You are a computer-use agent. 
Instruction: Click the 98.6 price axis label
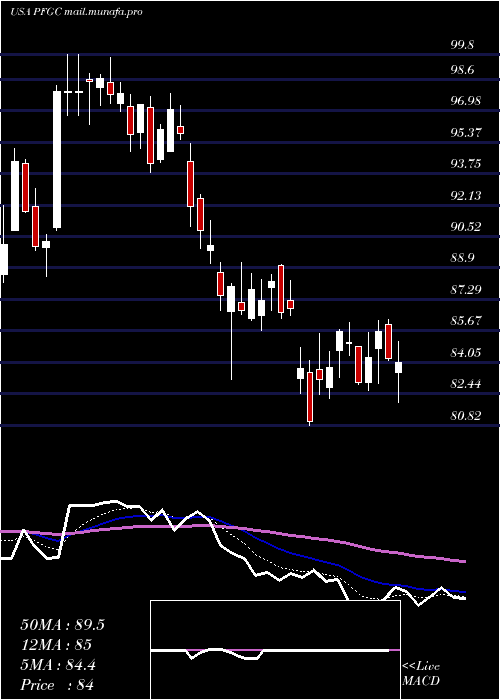point(462,70)
